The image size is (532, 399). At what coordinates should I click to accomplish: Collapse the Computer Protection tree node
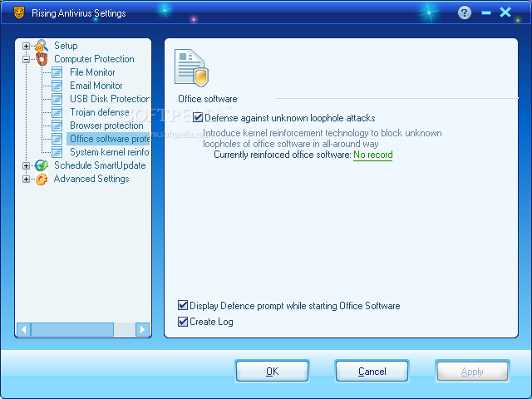[26, 59]
